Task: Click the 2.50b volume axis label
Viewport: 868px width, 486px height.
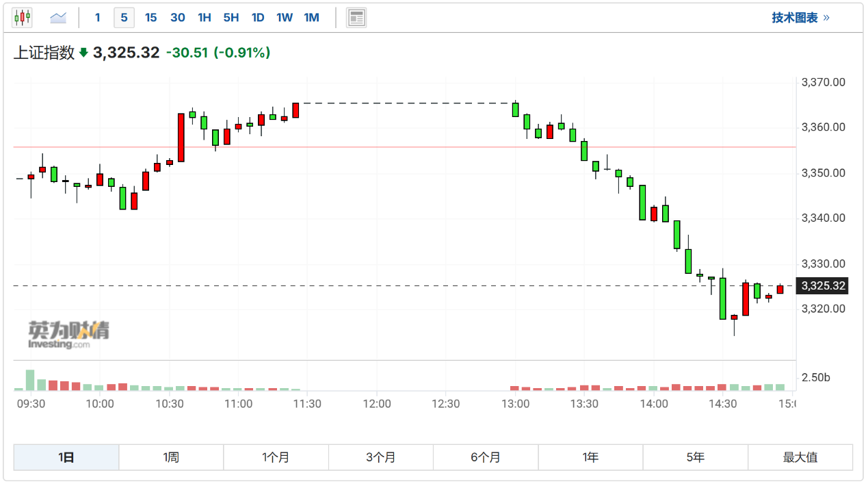Action: (x=815, y=378)
